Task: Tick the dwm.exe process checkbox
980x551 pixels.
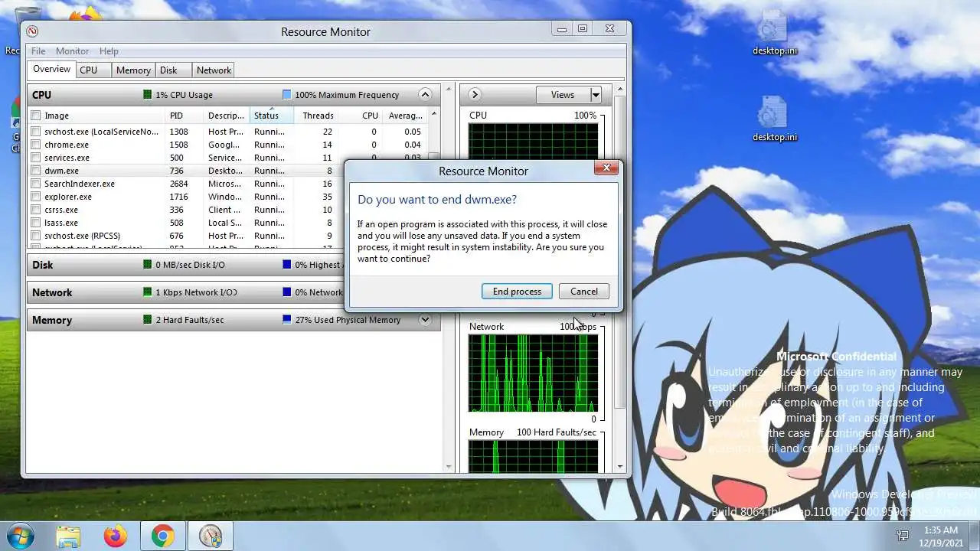Action: click(x=36, y=171)
